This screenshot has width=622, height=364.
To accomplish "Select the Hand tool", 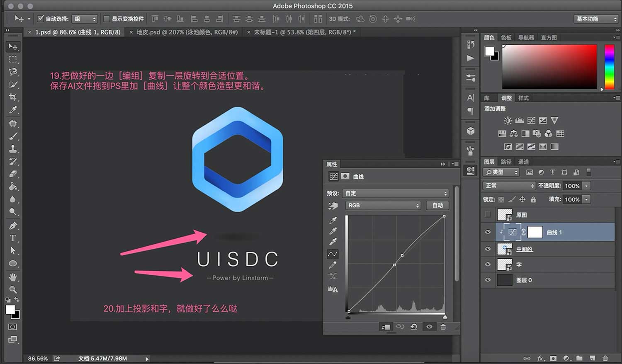I will click(x=13, y=277).
